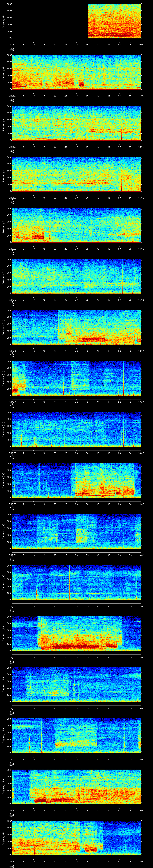Screen dimensions: 153x868
Task: Select the spectrogram panel starting at 10:10:00
Action: click(x=76, y=72)
